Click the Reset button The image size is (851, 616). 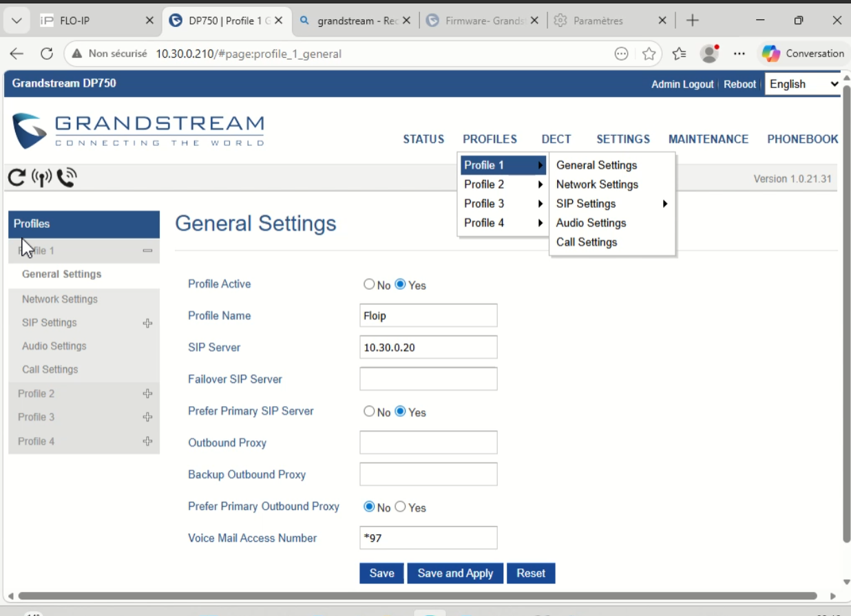[531, 573]
